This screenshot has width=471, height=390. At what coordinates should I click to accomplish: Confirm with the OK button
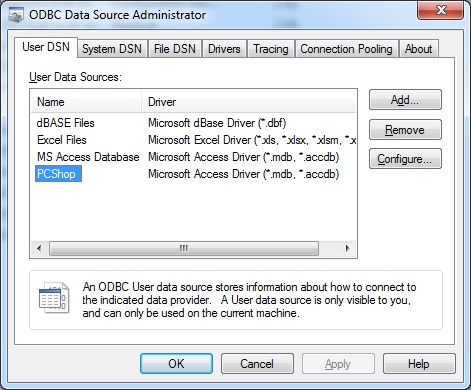pos(176,364)
